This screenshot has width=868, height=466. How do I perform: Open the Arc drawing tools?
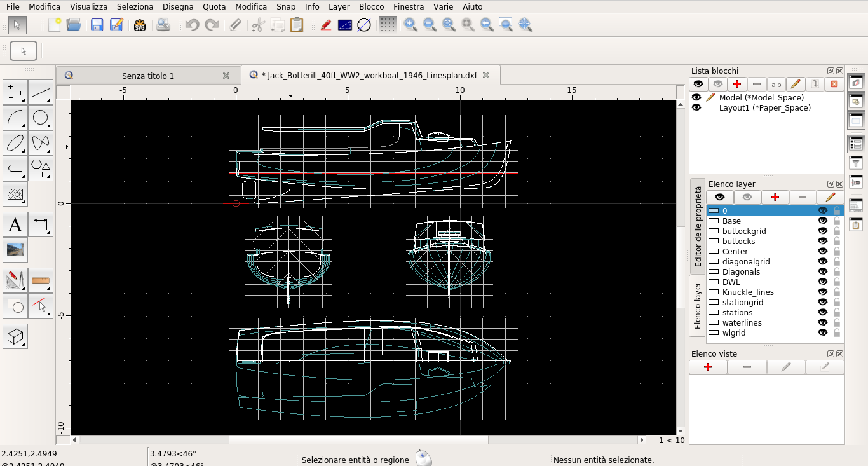pos(15,118)
